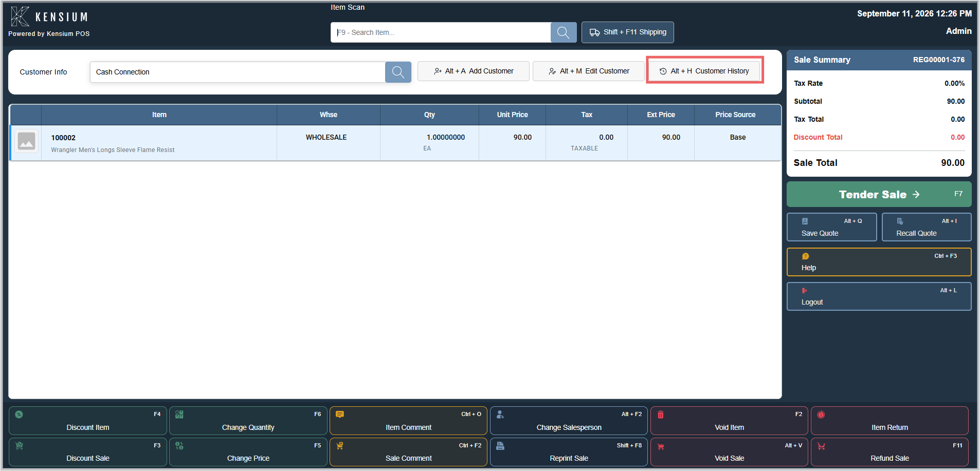The width and height of the screenshot is (980, 471).
Task: Click the Change Price icon
Action: click(x=179, y=446)
